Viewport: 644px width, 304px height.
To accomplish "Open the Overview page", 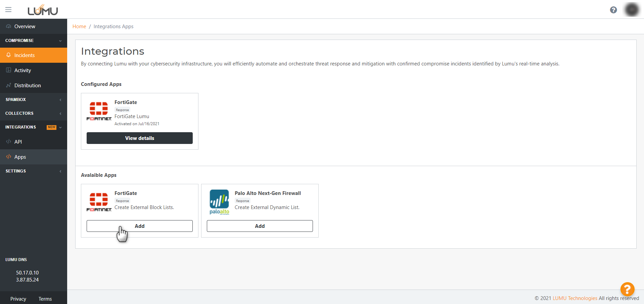I will point(25,27).
